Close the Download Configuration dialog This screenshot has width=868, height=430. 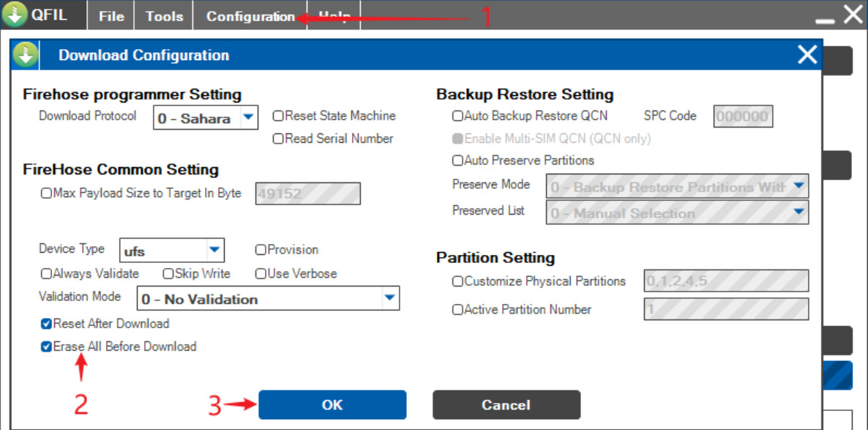tap(807, 55)
